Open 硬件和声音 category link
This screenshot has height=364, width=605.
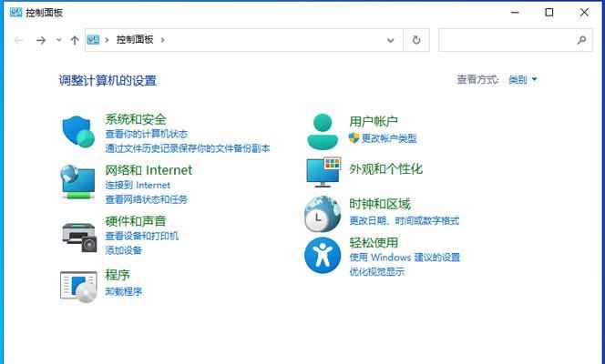[x=136, y=221]
